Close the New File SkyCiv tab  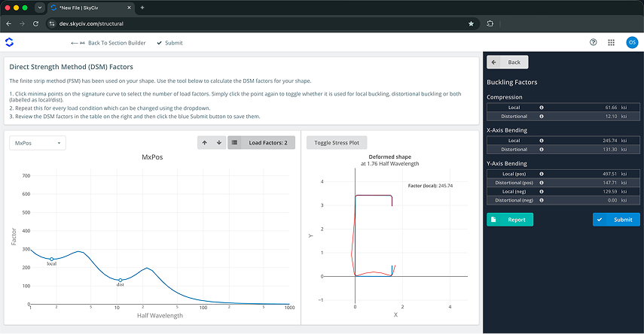click(x=129, y=8)
